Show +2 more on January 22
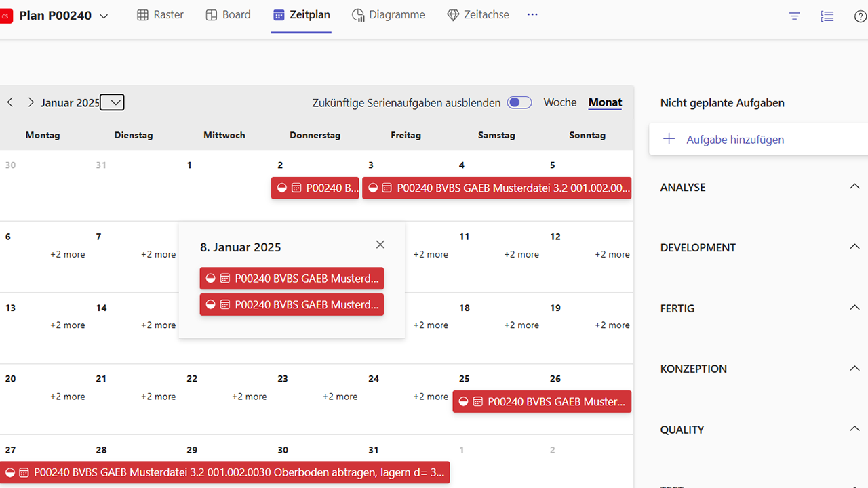868x488 pixels. click(x=249, y=396)
